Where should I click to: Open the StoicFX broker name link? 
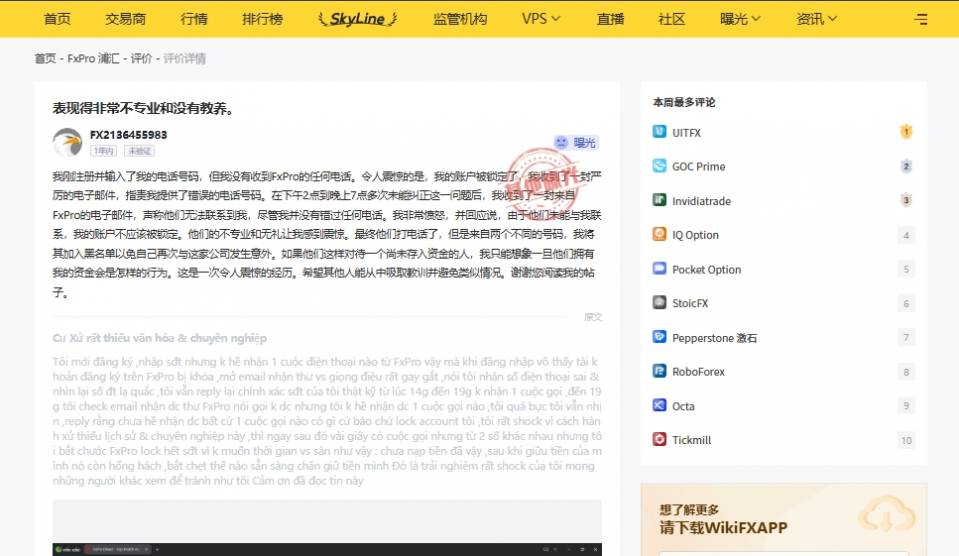pyautogui.click(x=690, y=303)
